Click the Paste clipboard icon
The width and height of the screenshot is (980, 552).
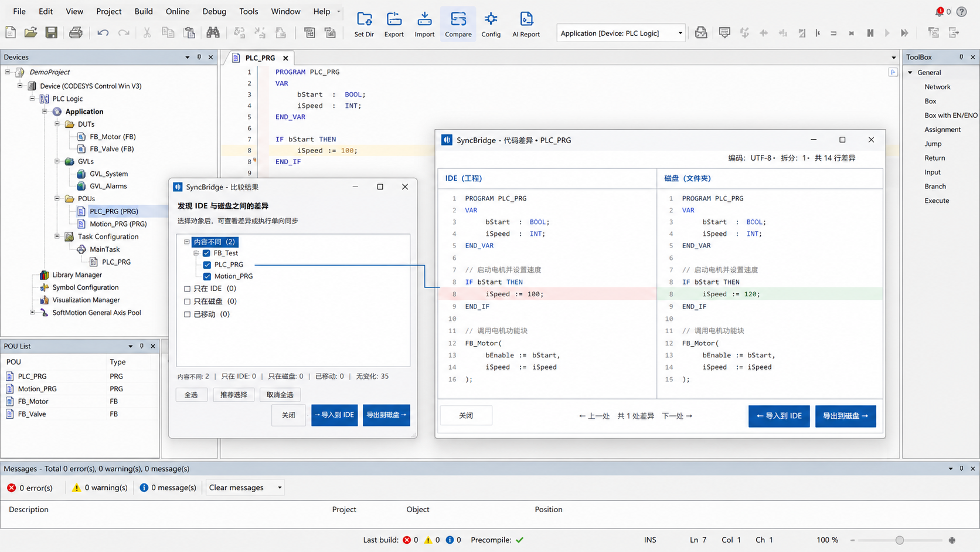click(189, 33)
